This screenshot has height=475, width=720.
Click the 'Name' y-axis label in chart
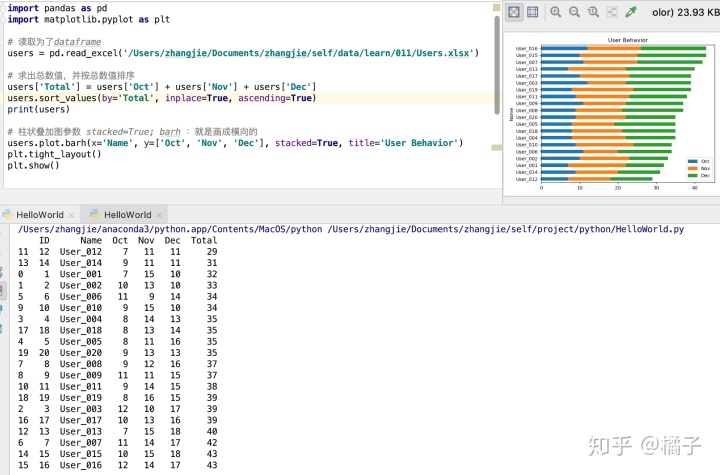(x=511, y=114)
